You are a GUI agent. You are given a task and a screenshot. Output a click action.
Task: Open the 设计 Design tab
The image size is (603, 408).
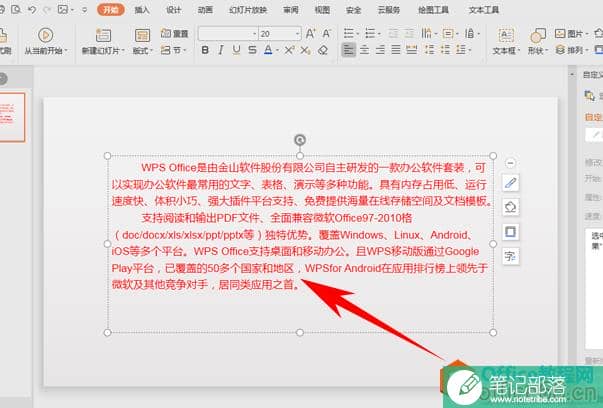point(173,10)
